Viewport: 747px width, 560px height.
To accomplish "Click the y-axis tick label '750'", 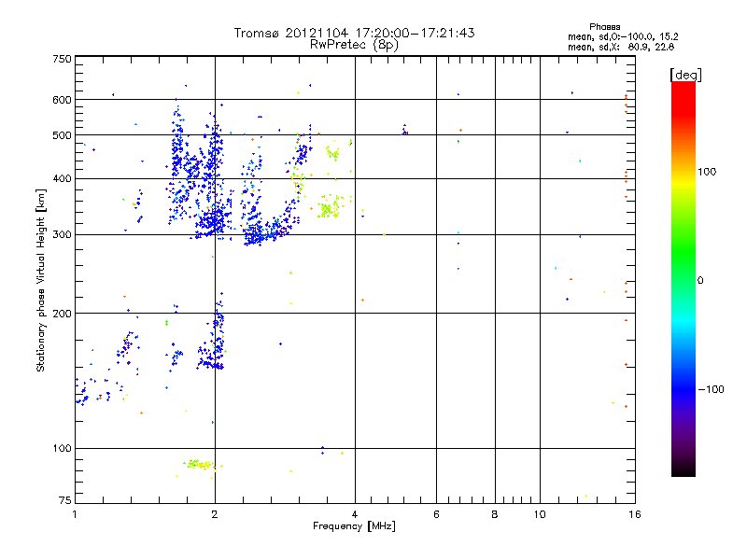I will [62, 59].
